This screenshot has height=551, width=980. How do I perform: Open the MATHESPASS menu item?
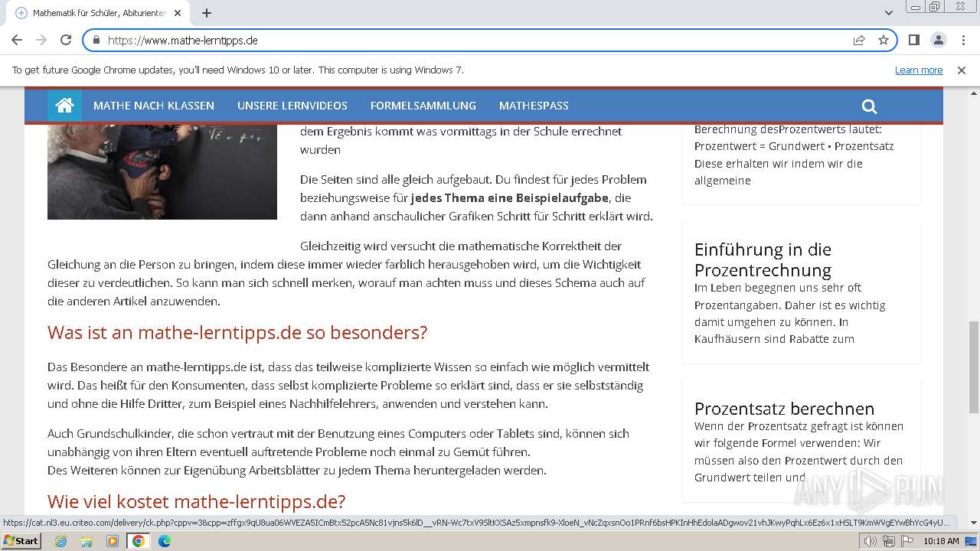[534, 106]
